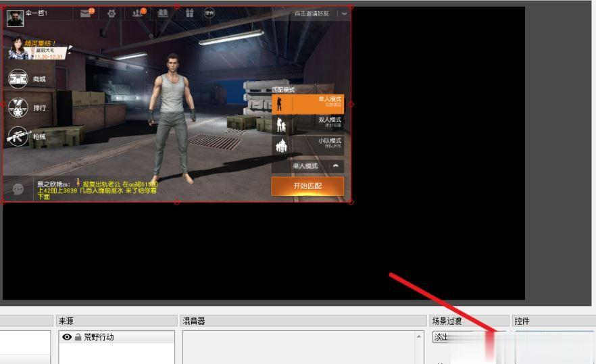
Task: Select the 小队模式 squad mode option
Action: 308,145
